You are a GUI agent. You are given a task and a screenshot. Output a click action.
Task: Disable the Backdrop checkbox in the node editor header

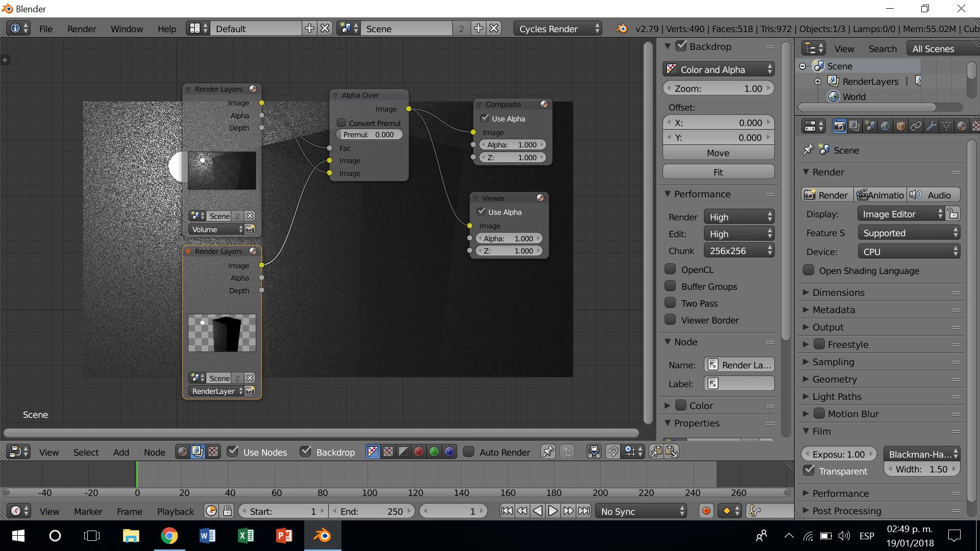[306, 452]
